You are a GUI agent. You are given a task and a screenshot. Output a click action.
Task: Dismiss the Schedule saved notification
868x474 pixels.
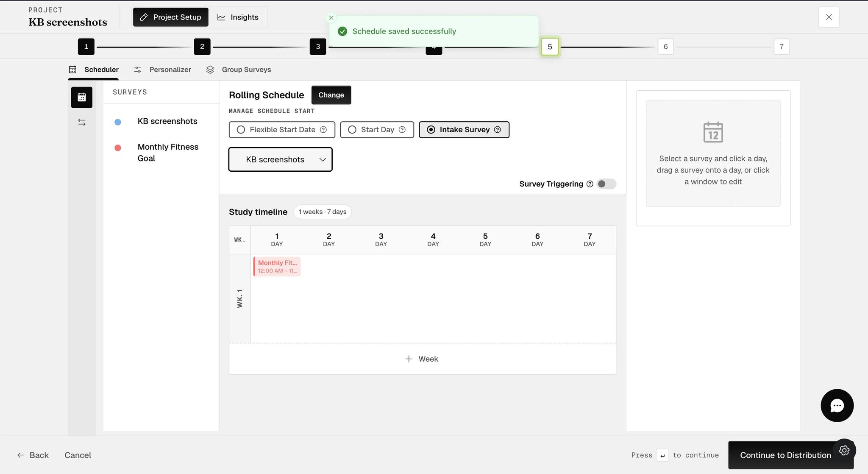tap(331, 18)
